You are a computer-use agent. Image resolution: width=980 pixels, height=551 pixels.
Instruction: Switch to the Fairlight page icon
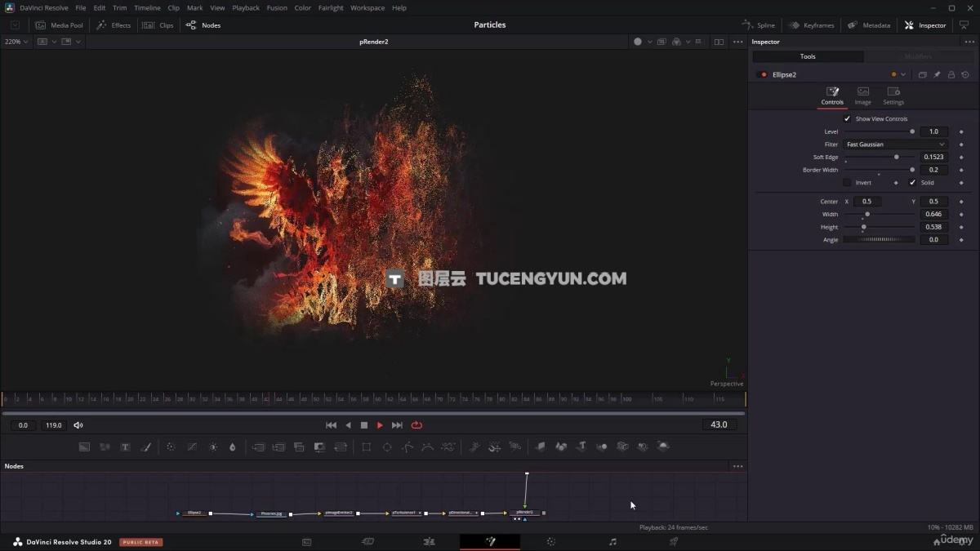coord(612,541)
